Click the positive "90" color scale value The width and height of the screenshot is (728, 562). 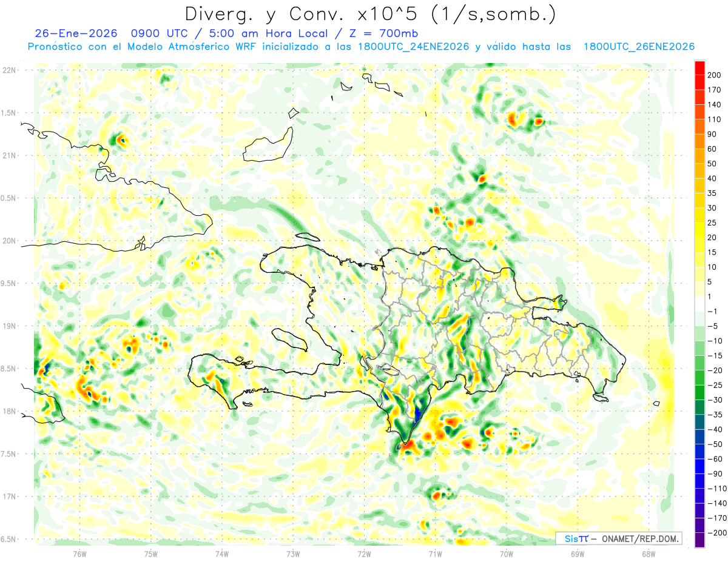[712, 134]
